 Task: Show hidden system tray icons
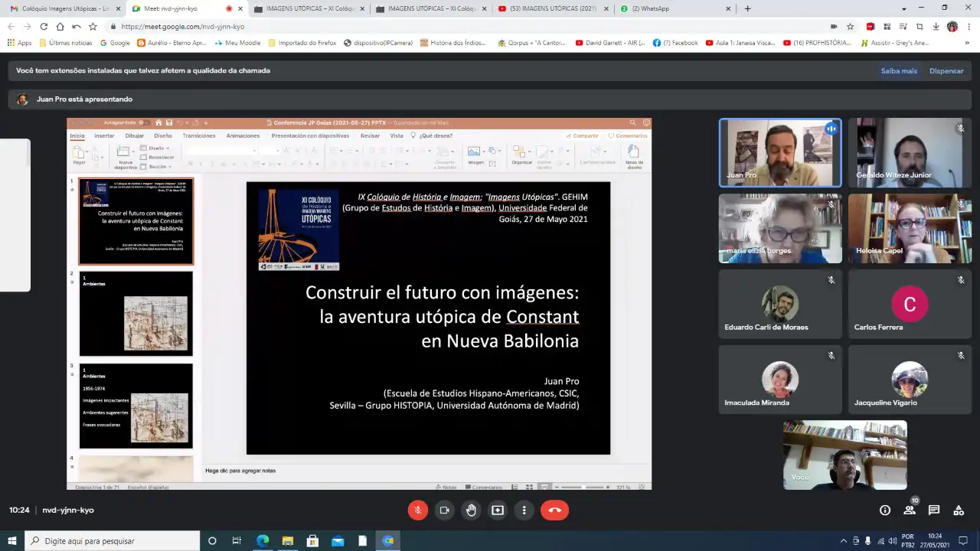[843, 541]
